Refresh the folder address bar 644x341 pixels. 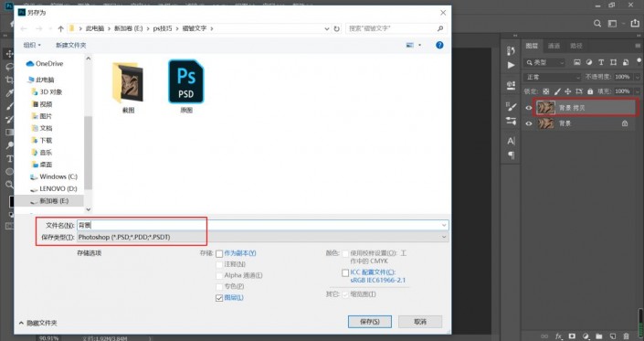coord(337,28)
